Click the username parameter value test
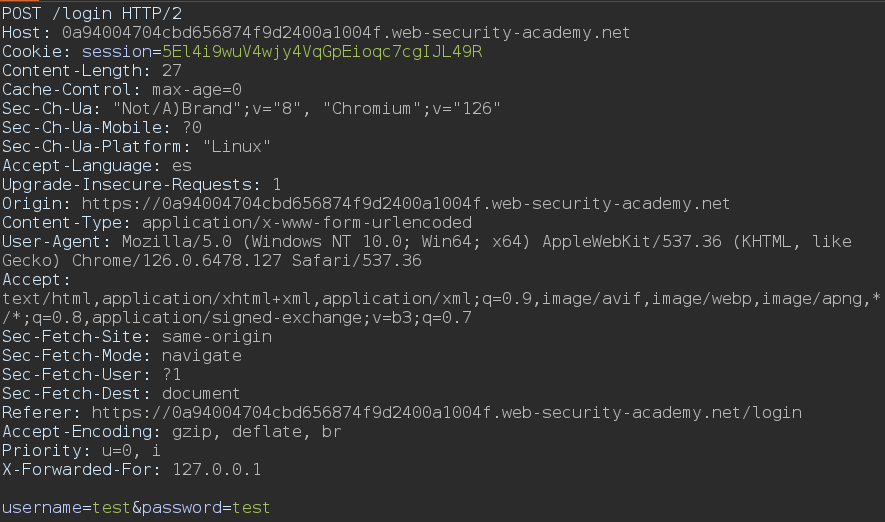Image resolution: width=885 pixels, height=522 pixels. point(112,508)
